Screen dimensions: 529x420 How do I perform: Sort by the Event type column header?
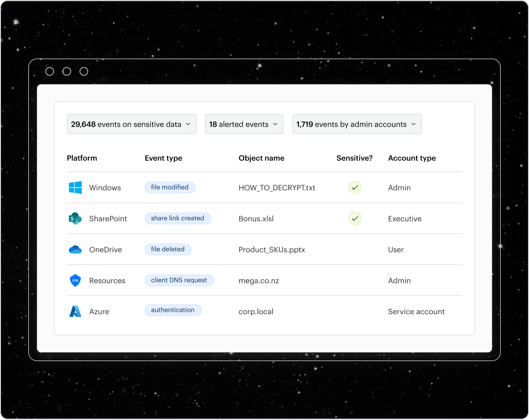[163, 158]
